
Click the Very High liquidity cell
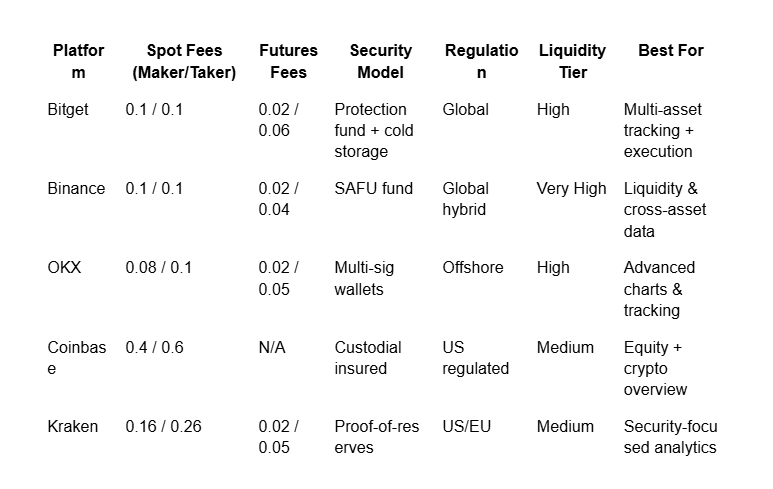pyautogui.click(x=571, y=188)
